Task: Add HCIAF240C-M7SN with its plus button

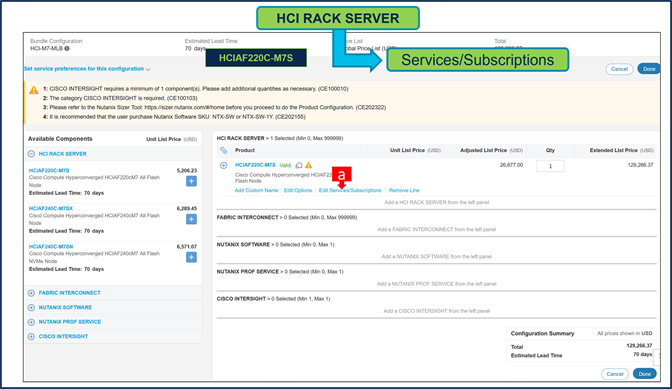Action: click(191, 257)
